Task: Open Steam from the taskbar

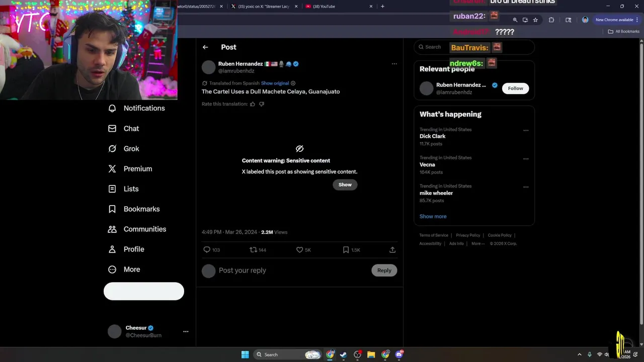Action: (343, 354)
